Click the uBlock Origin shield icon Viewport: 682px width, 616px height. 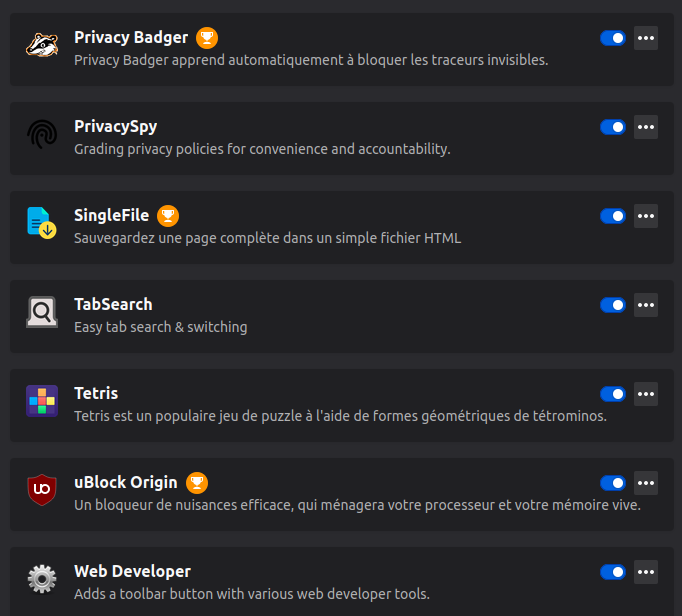point(41,490)
